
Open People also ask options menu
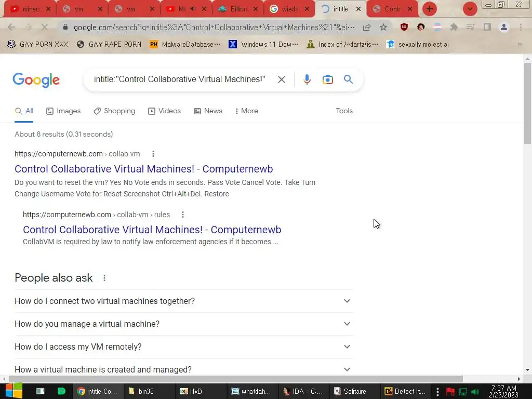point(104,278)
